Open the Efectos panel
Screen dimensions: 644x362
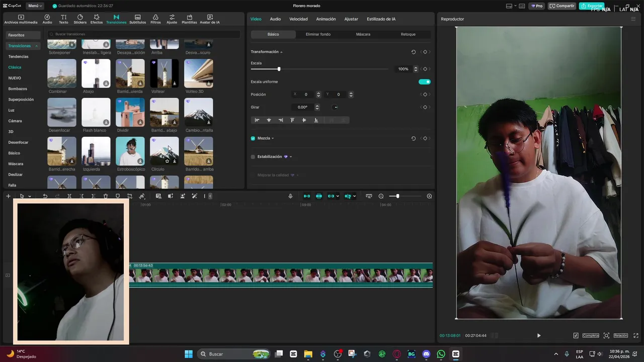click(x=97, y=19)
